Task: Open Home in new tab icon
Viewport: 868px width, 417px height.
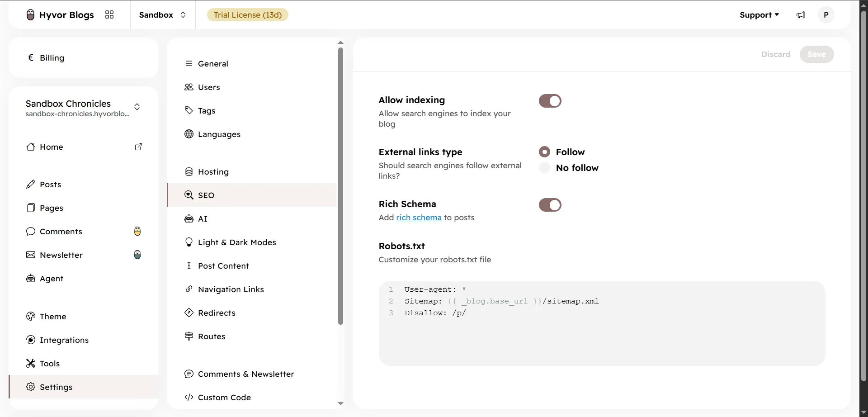Action: tap(139, 147)
